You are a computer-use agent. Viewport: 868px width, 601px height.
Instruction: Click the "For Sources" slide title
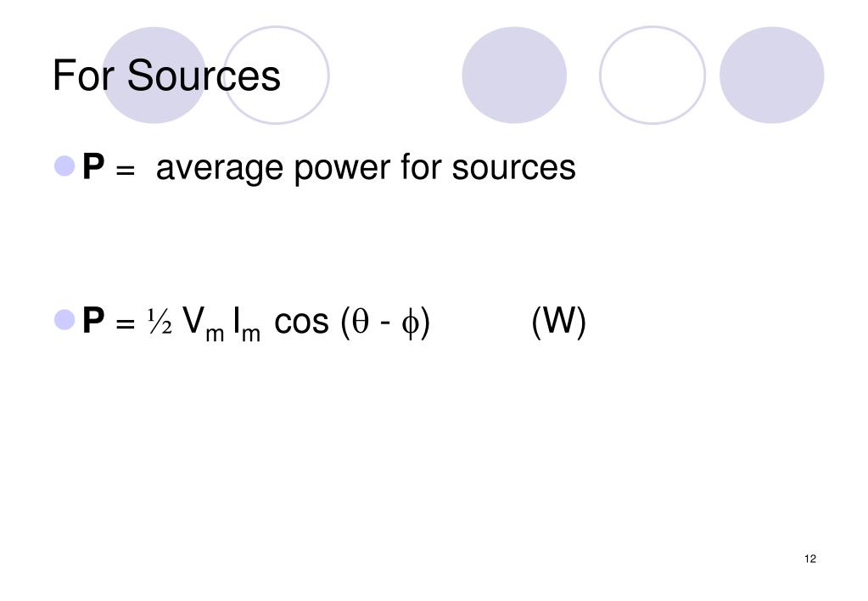[166, 76]
